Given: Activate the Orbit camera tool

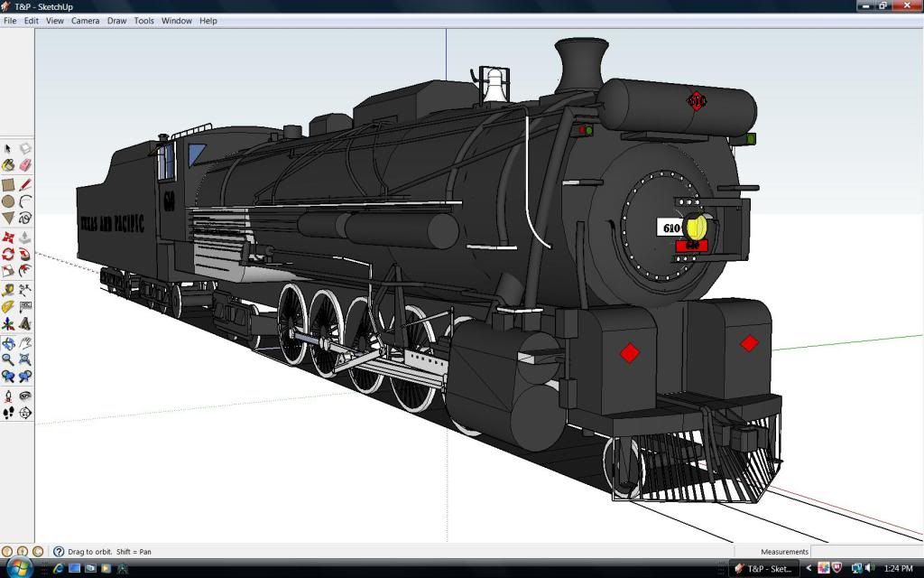Looking at the screenshot, I should (x=7, y=343).
